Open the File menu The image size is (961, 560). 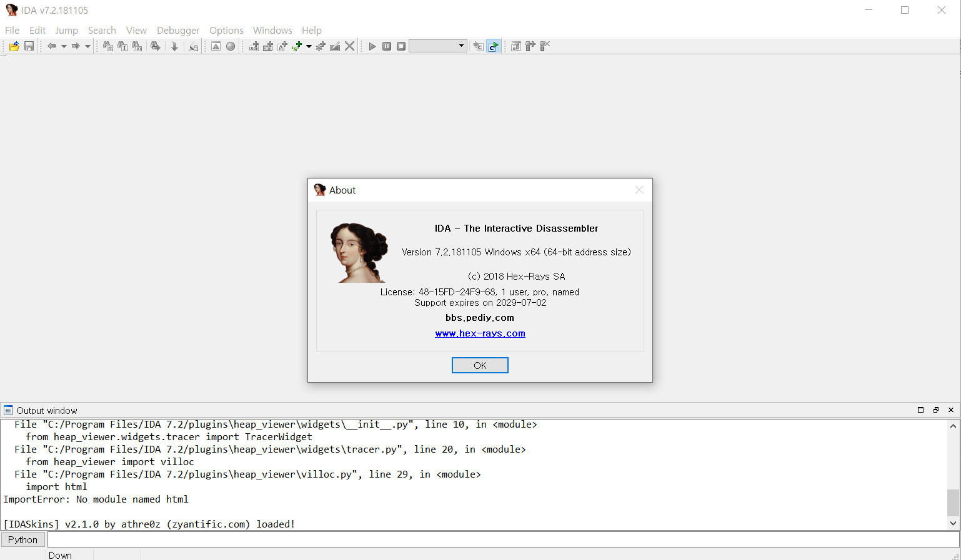point(12,30)
